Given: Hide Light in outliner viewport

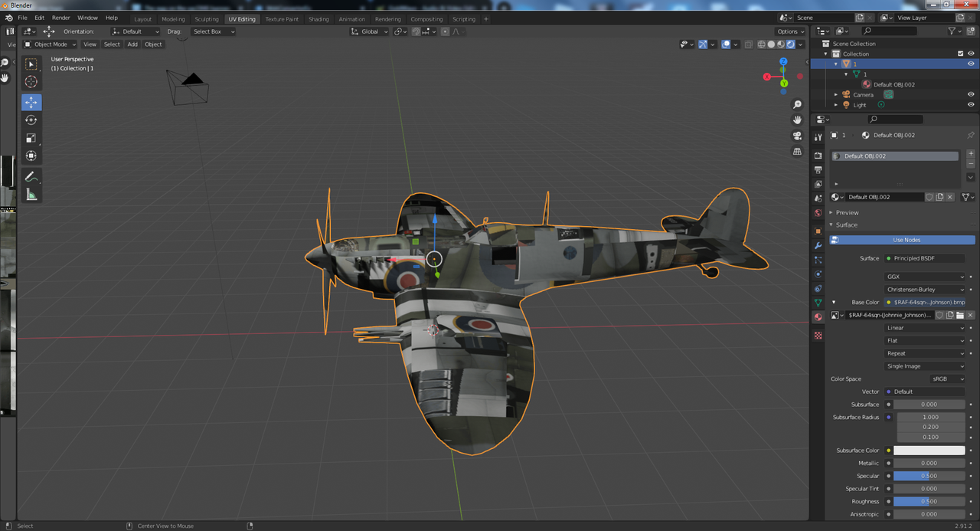Looking at the screenshot, I should click(x=971, y=105).
